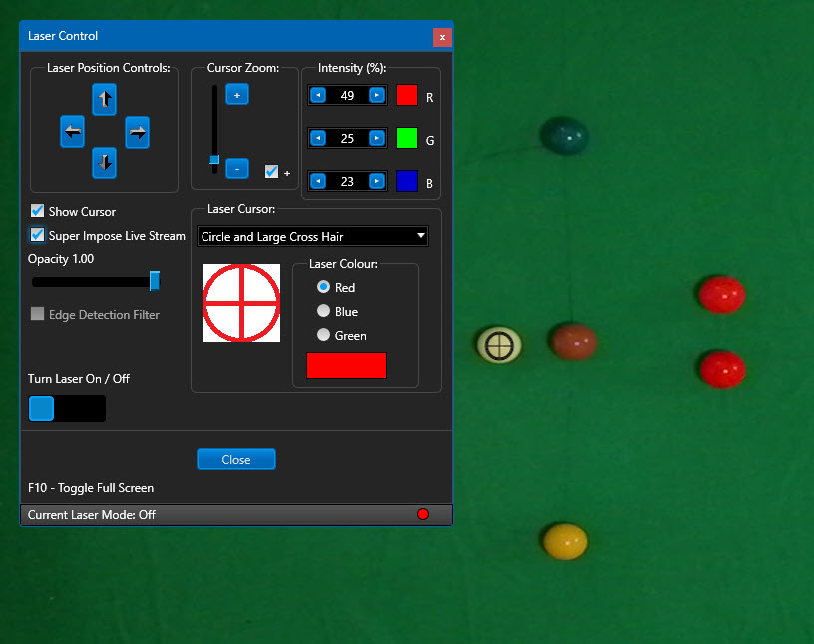Click the red R colour swatch
The image size is (814, 644).
pos(406,95)
